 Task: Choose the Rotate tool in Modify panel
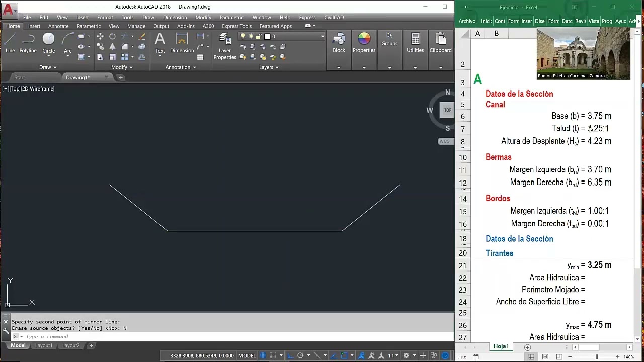[x=112, y=36]
